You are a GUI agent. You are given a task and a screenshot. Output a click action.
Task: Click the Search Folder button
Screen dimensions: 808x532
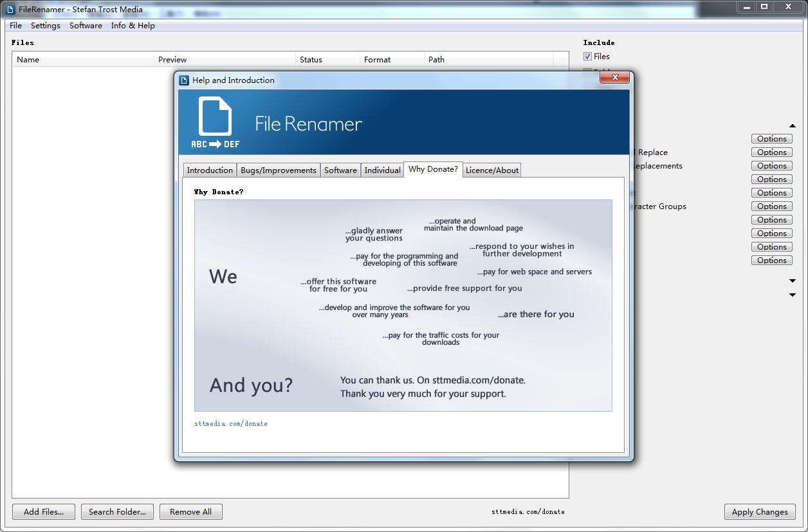point(117,511)
